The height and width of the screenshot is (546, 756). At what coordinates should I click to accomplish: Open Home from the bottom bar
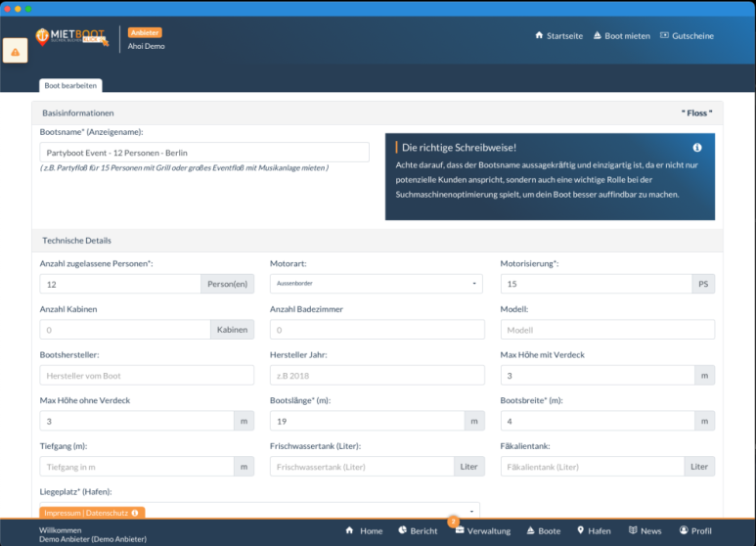pos(364,531)
